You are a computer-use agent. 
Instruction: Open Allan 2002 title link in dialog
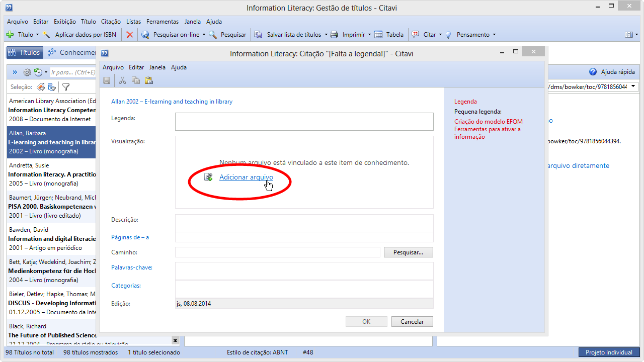172,102
